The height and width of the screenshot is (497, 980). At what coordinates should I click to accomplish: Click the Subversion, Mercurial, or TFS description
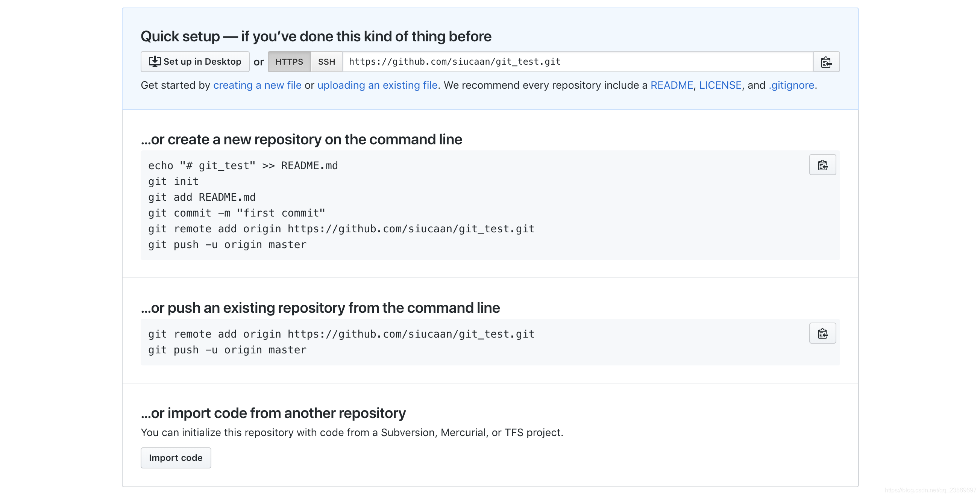pyautogui.click(x=352, y=432)
